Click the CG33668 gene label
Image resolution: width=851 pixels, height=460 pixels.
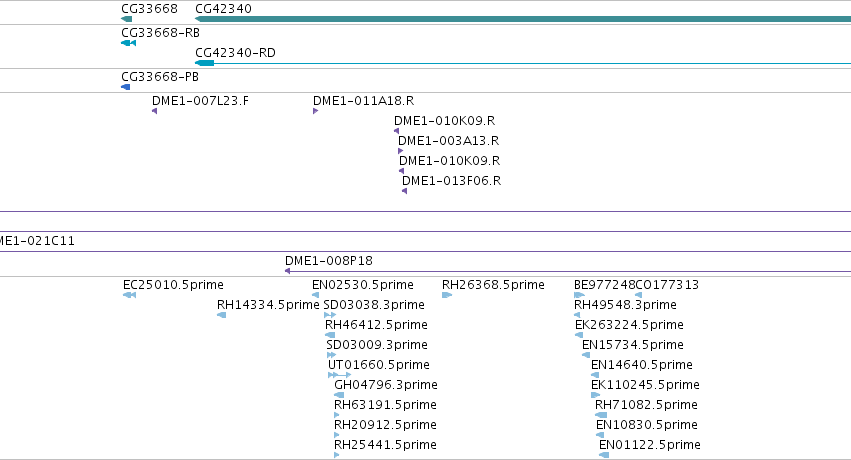coord(149,9)
